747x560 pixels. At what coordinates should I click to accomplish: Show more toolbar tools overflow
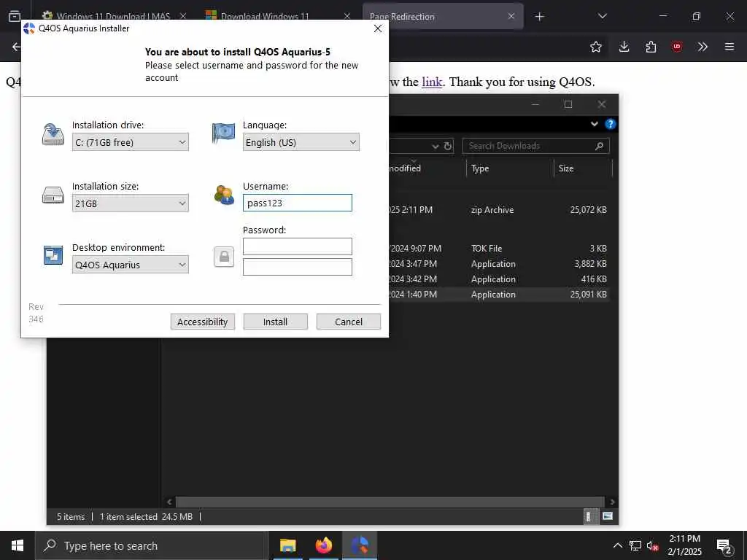click(x=703, y=47)
